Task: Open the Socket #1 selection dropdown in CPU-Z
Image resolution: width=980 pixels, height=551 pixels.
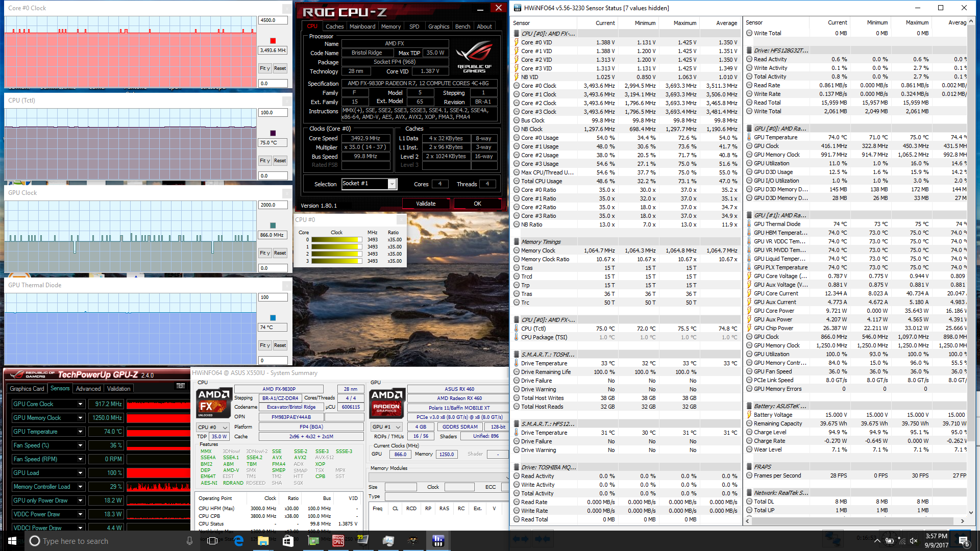Action: point(392,184)
